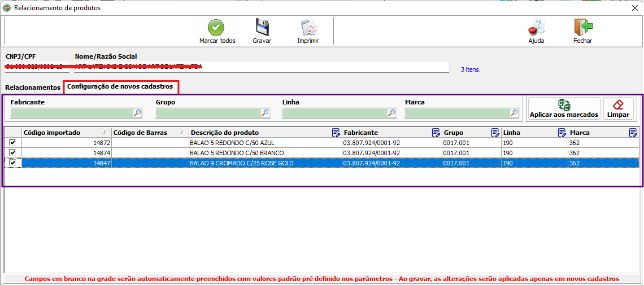Click the Marcar todos green check icon
This screenshot has width=644, height=285.
click(x=216, y=28)
